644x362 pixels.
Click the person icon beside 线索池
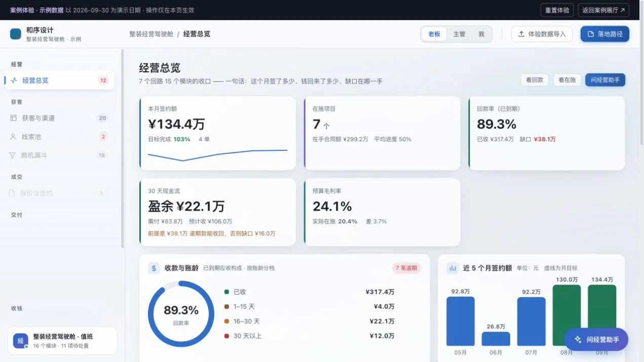tap(13, 137)
